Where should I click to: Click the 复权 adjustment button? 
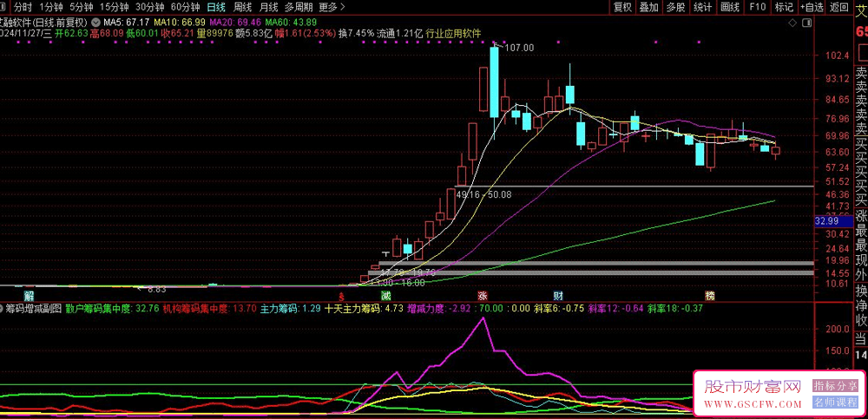pos(622,7)
